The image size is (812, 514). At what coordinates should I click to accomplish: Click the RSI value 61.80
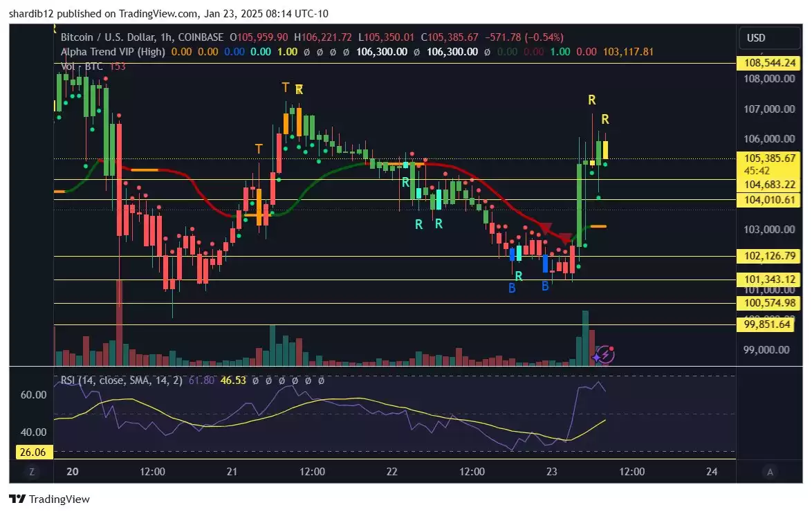201,380
